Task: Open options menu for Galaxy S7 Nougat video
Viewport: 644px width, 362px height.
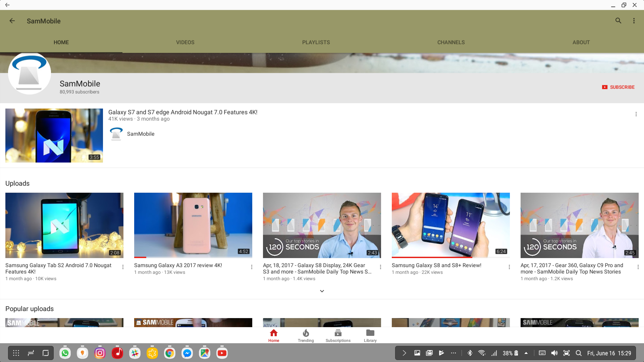Action: pos(636,114)
